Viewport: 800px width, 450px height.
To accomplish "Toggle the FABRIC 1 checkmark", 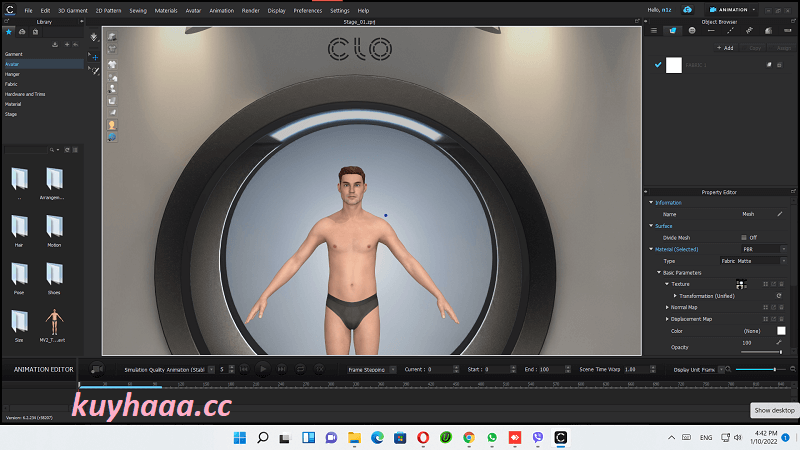I will coord(658,65).
